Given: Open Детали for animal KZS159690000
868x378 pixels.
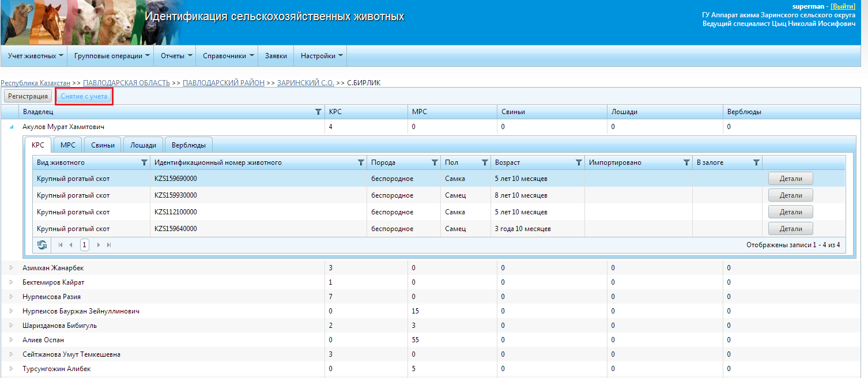Looking at the screenshot, I should tap(791, 179).
